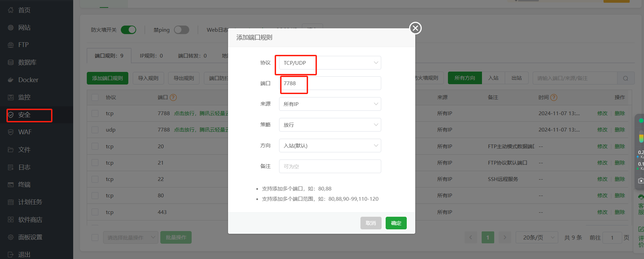
Task: Click the 退出 logout icon in sidebar
Action: [11, 255]
